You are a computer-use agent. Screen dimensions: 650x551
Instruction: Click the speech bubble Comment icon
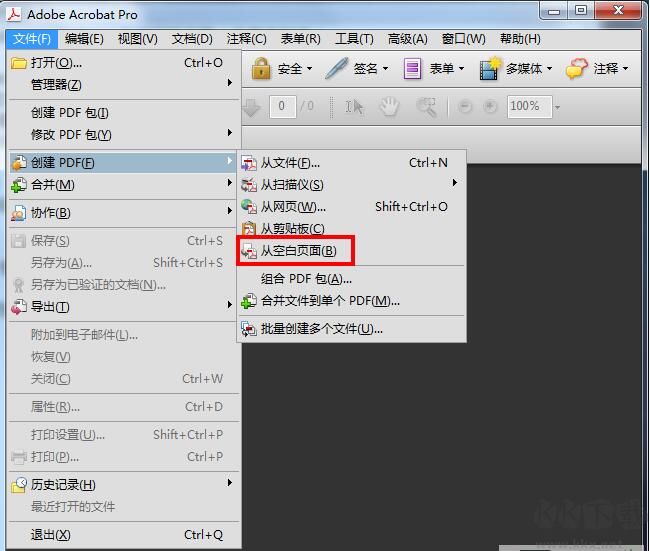click(x=576, y=68)
